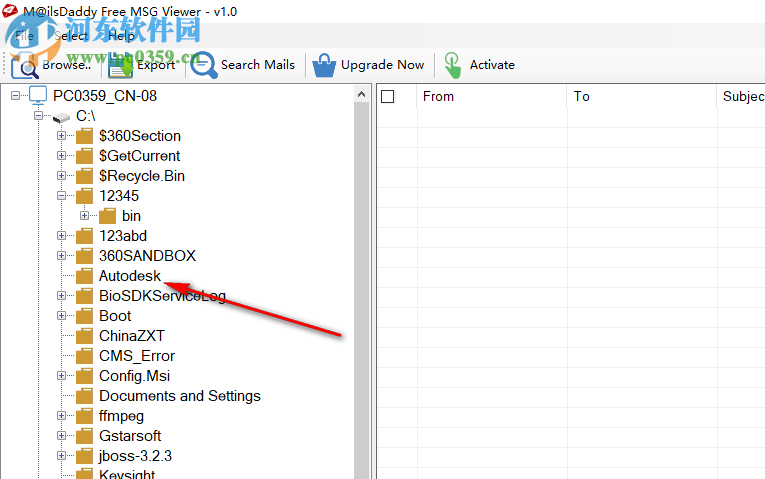The image size is (765, 479).
Task: Click the Config.Msi folder icon
Action: [x=84, y=376]
